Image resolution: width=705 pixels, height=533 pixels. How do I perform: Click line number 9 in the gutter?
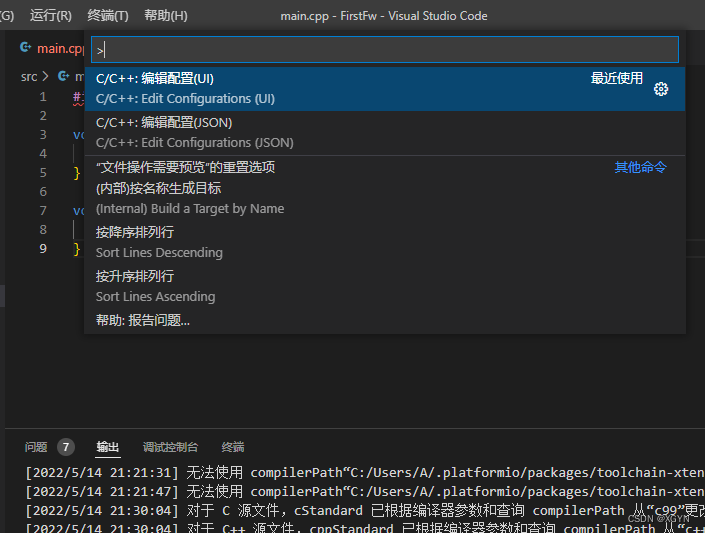43,249
